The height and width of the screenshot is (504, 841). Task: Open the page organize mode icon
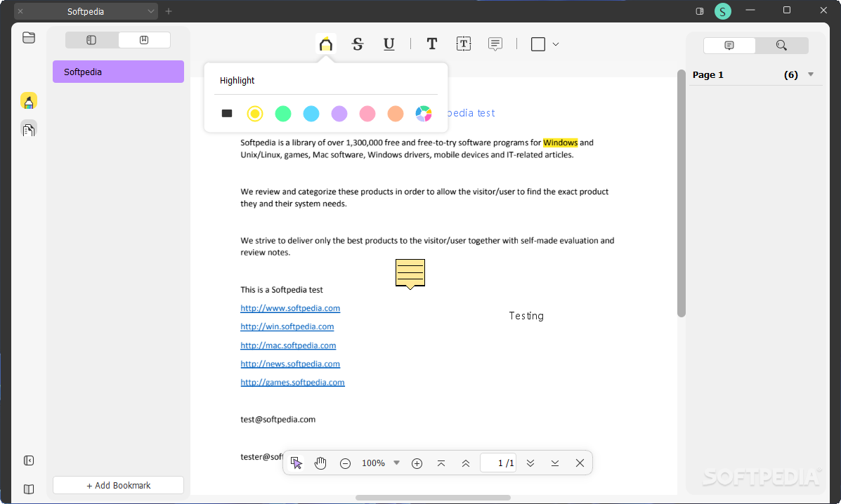[x=29, y=129]
